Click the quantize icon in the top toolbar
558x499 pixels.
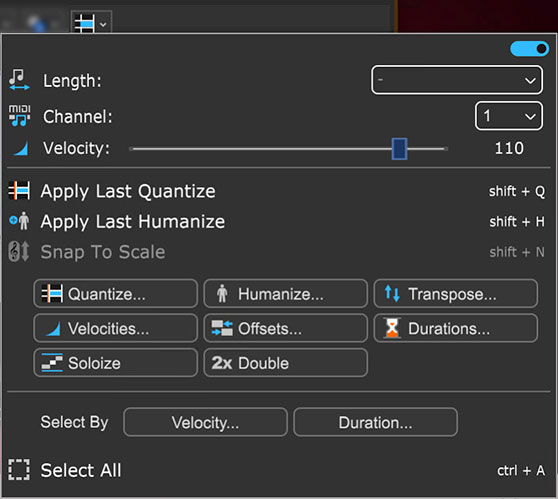(x=85, y=23)
